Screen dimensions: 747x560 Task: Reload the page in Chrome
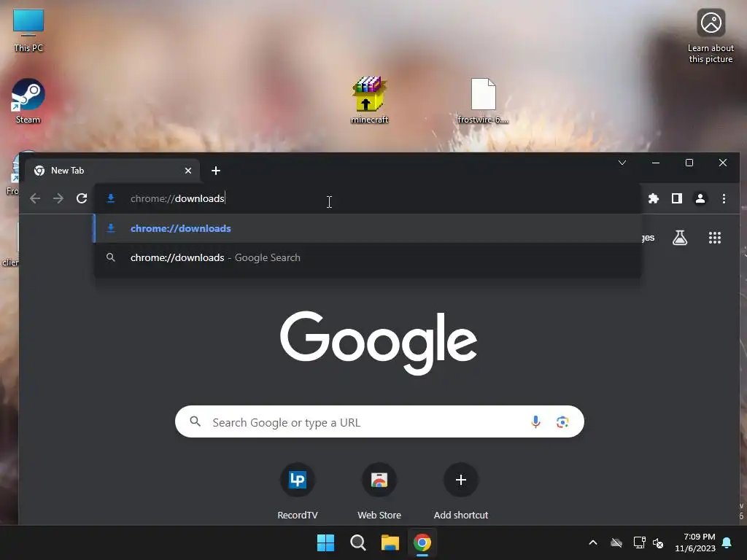pyautogui.click(x=82, y=198)
